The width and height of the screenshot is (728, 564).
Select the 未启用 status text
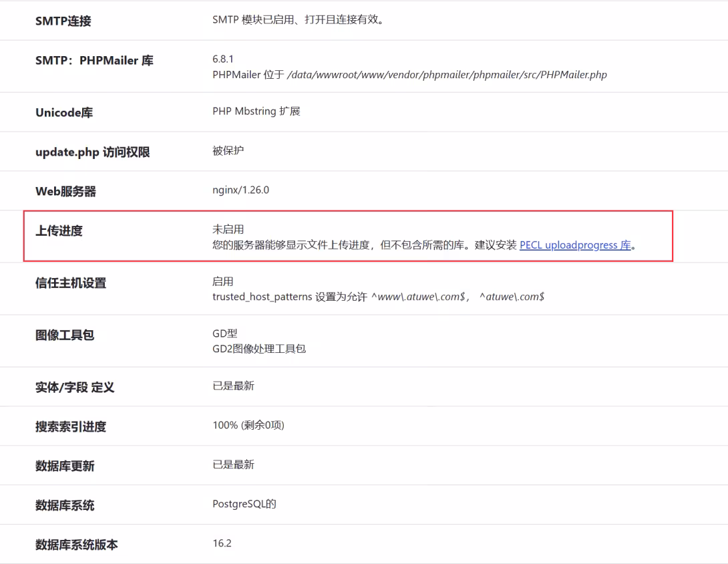224,228
